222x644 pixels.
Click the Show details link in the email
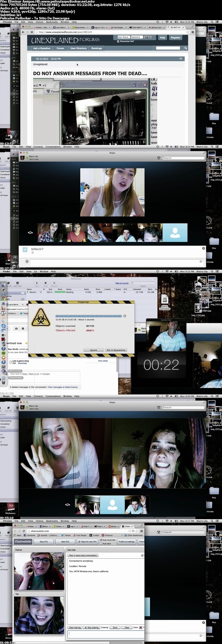click(x=103, y=361)
